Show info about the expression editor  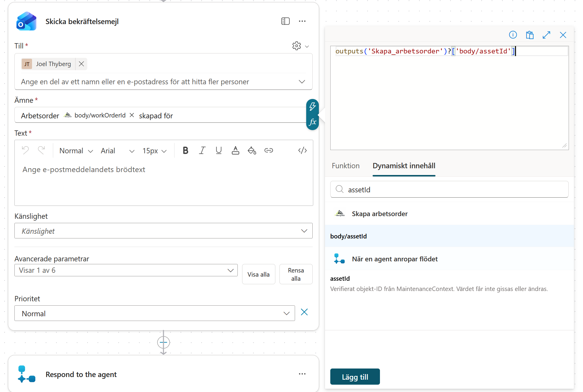click(x=513, y=35)
